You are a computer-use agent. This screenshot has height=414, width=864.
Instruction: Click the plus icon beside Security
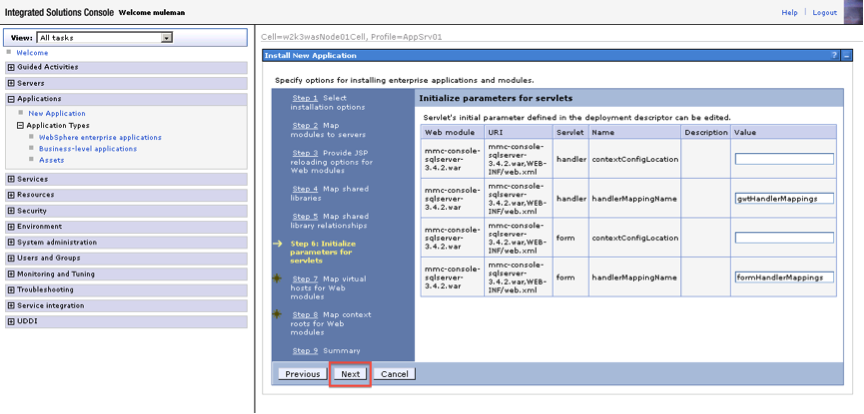tap(11, 211)
